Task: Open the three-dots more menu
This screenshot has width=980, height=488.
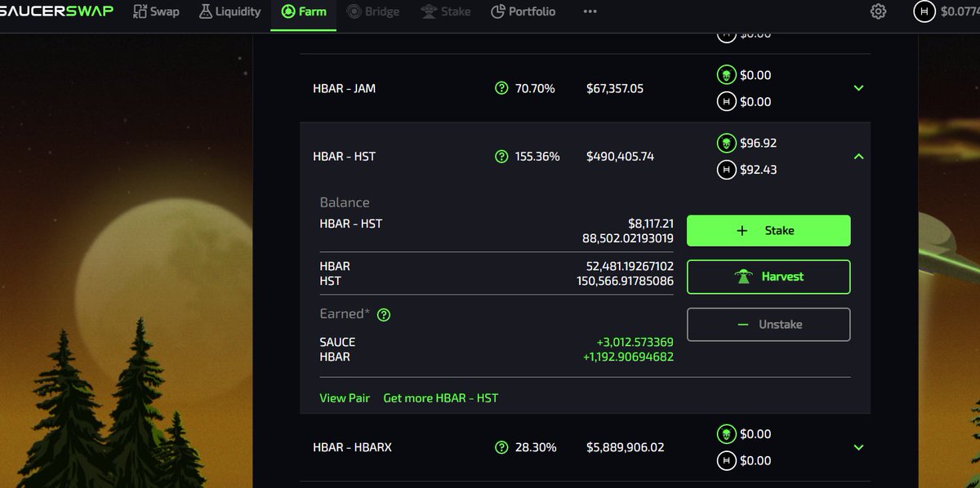Action: tap(590, 11)
